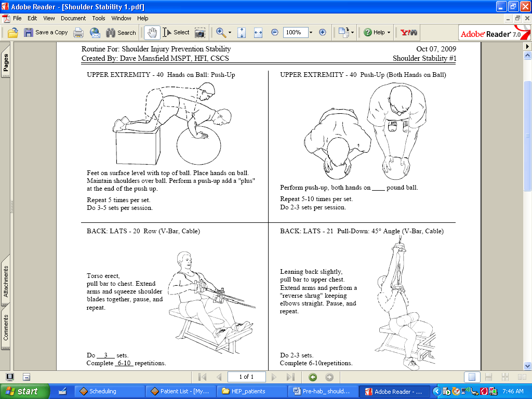Click the page number field '1 of 1'
This screenshot has height=399, width=532.
(x=246, y=377)
